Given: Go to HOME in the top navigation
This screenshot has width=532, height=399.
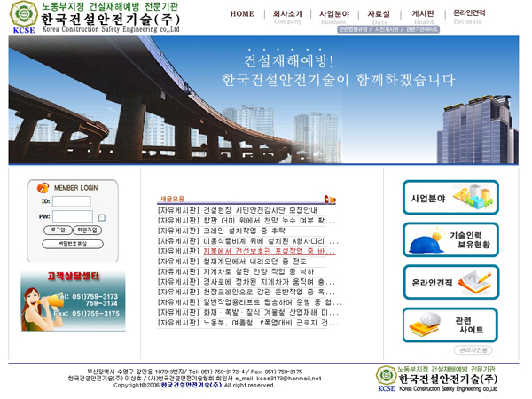Looking at the screenshot, I should pyautogui.click(x=241, y=14).
